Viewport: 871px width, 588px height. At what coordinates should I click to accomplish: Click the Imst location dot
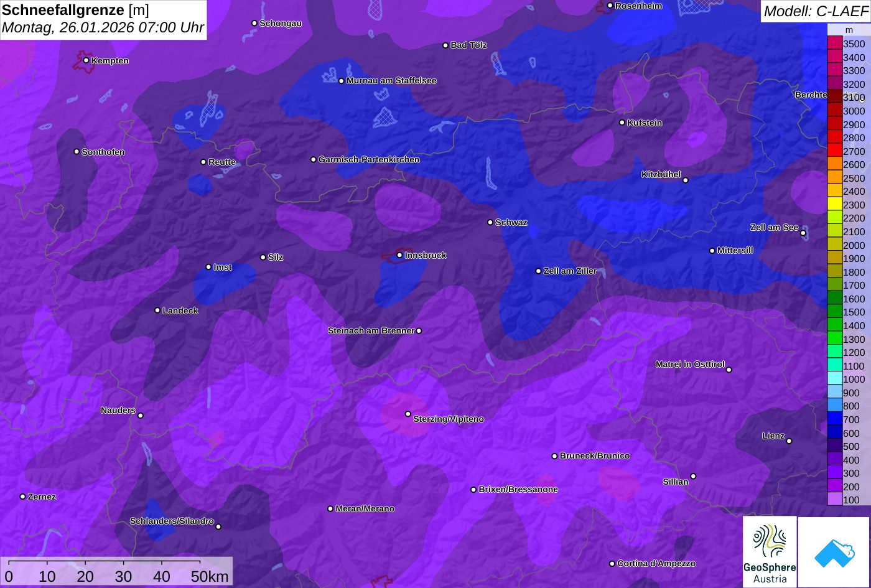coord(208,267)
